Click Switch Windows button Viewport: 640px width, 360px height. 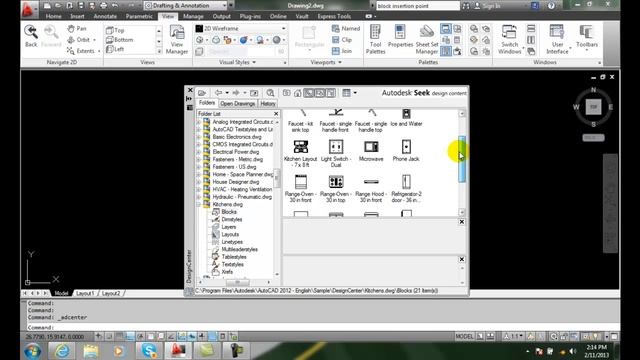(509, 39)
